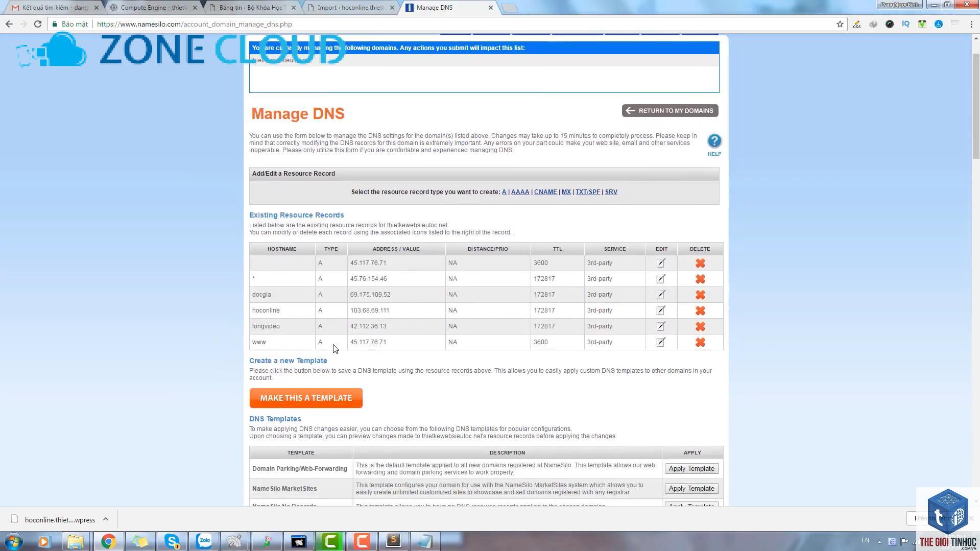Image resolution: width=980 pixels, height=551 pixels.
Task: Open the green Camtasia taskbar icon
Action: [x=330, y=541]
